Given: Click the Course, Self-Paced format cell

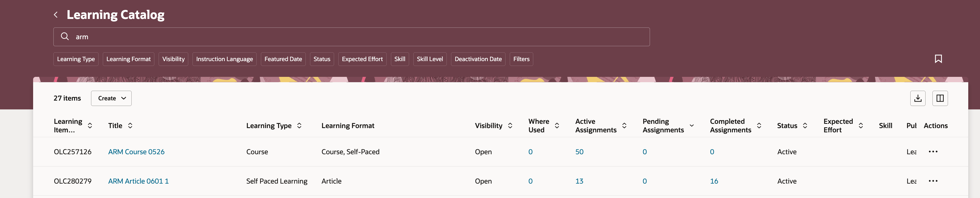Looking at the screenshot, I should tap(350, 152).
